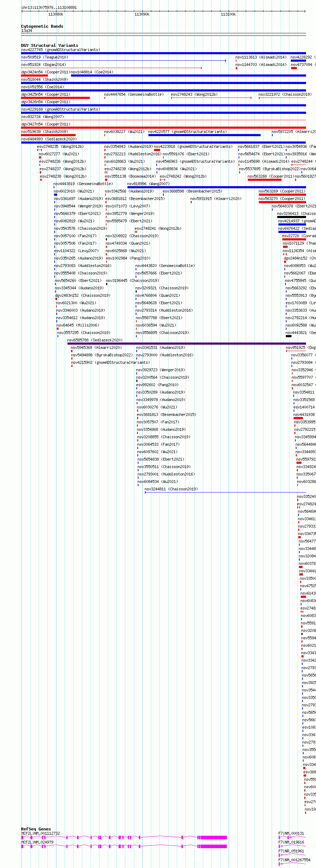Open variant dgv3424n54 (Cooper2011)

point(46,72)
